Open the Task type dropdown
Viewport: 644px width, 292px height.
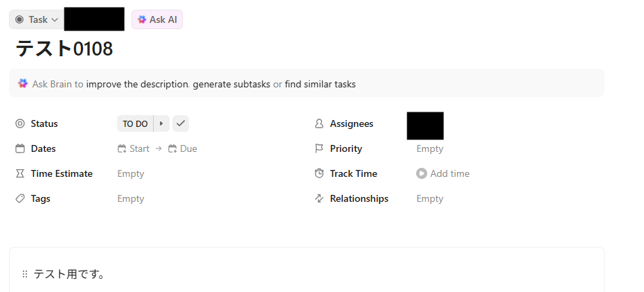[36, 19]
